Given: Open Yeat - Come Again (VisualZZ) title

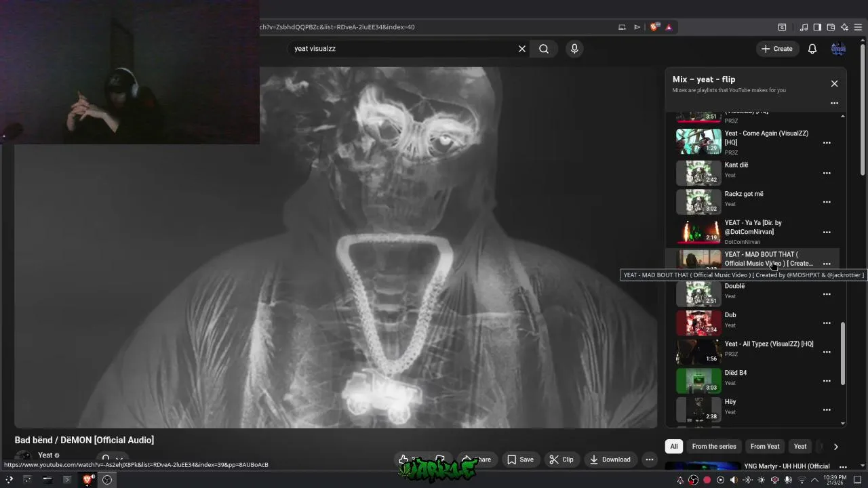Looking at the screenshot, I should [x=766, y=138].
